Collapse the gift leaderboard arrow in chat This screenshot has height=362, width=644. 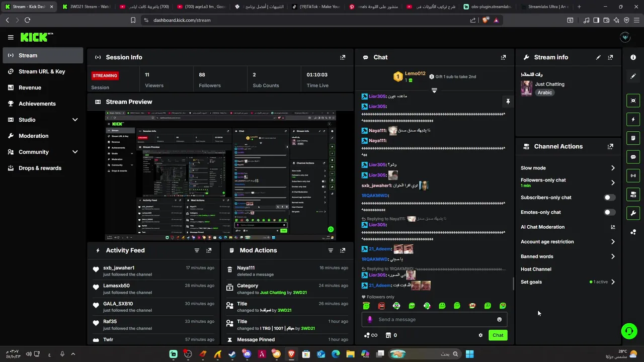point(434,90)
